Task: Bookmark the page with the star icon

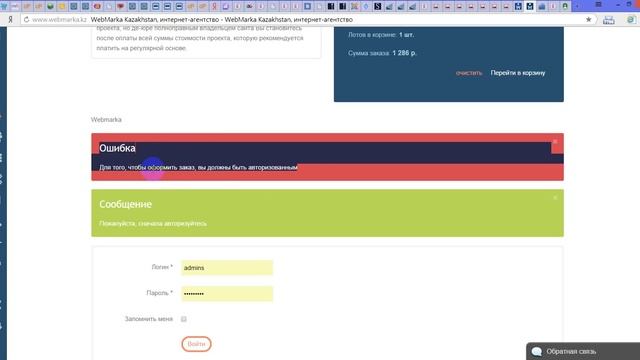Action: [588, 19]
